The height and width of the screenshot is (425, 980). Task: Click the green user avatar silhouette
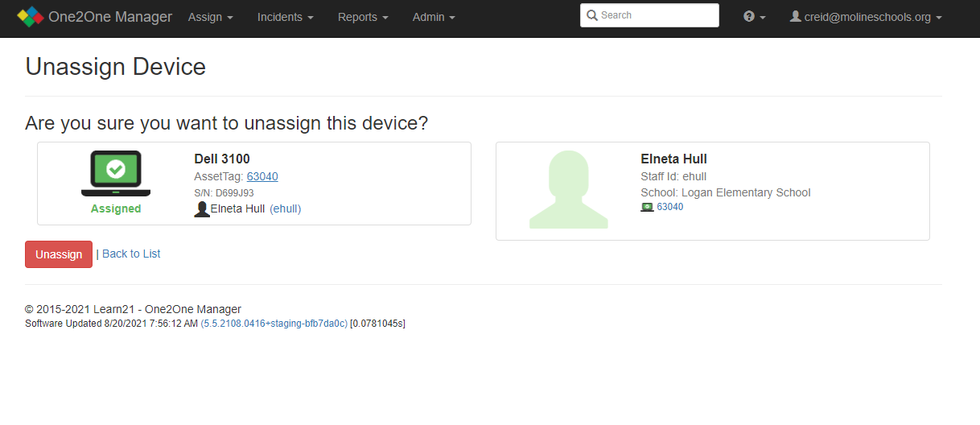click(568, 190)
